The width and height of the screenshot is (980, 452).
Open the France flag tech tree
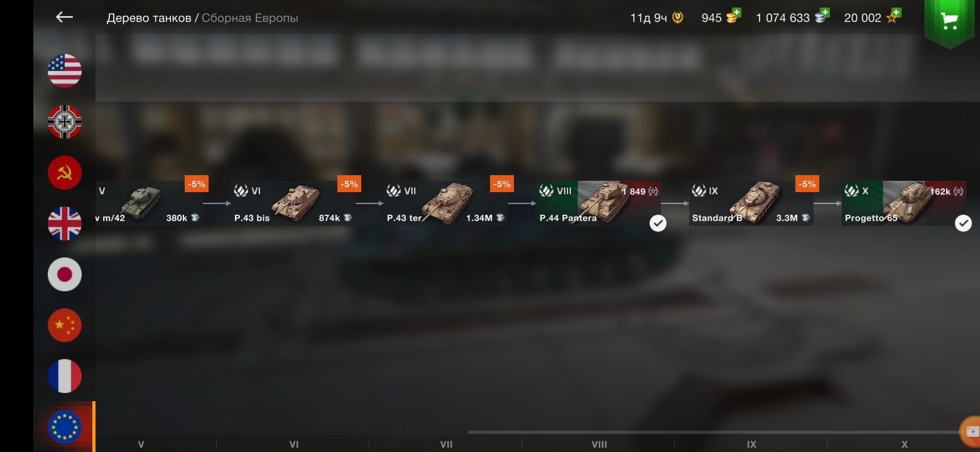click(x=65, y=376)
